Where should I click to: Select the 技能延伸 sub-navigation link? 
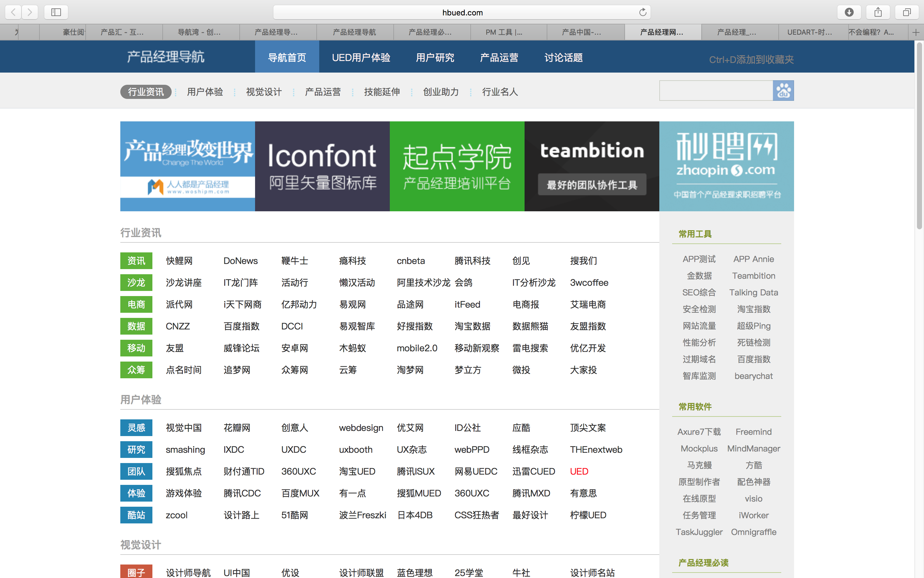pos(382,92)
